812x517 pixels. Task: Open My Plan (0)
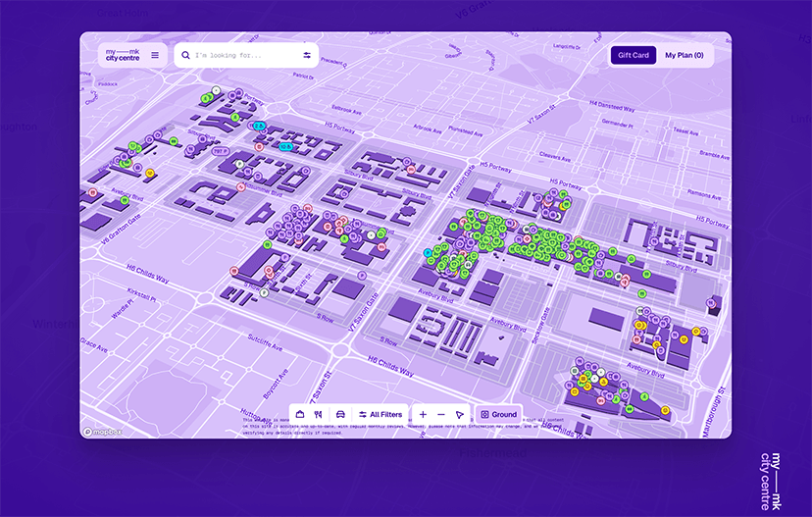pos(685,55)
